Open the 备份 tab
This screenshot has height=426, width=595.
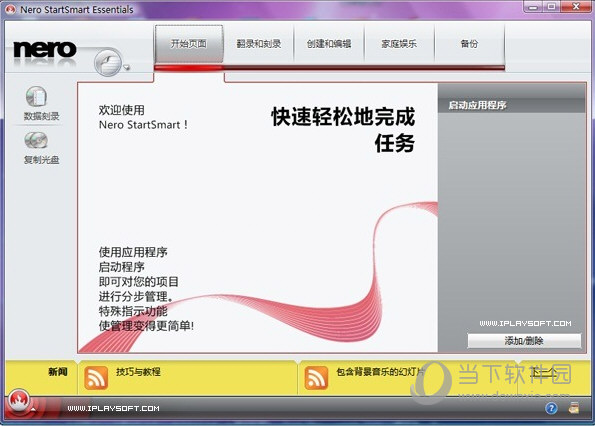point(469,44)
